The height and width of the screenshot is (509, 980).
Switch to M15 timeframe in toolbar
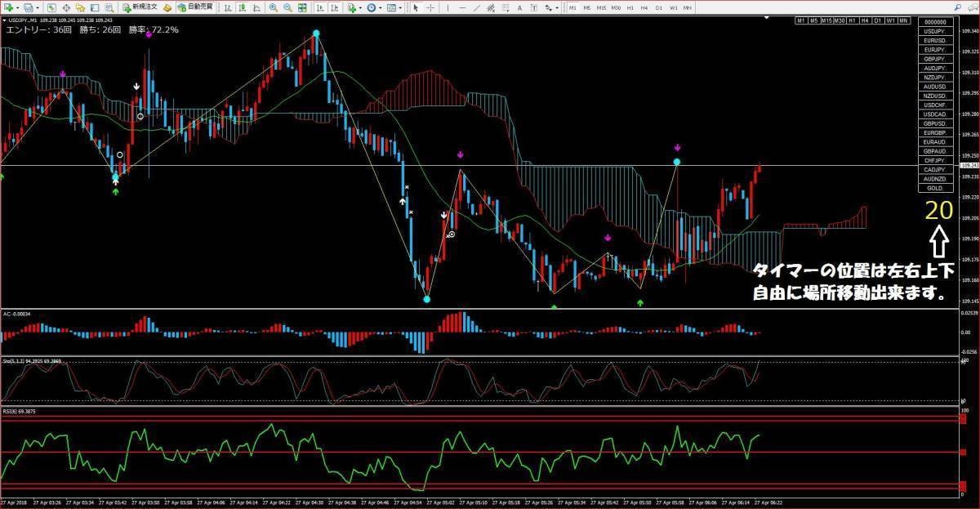point(601,7)
